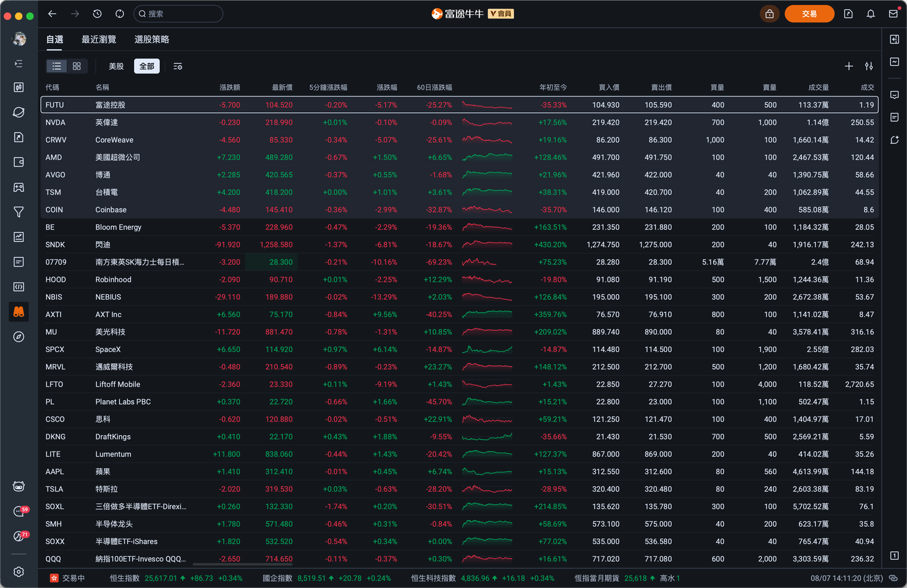This screenshot has width=907, height=588.
Task: Sort by 最新價 column header
Action: [x=282, y=87]
